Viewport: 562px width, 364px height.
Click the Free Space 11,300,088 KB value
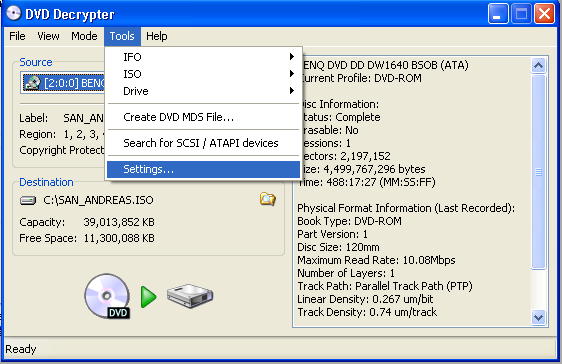point(119,238)
